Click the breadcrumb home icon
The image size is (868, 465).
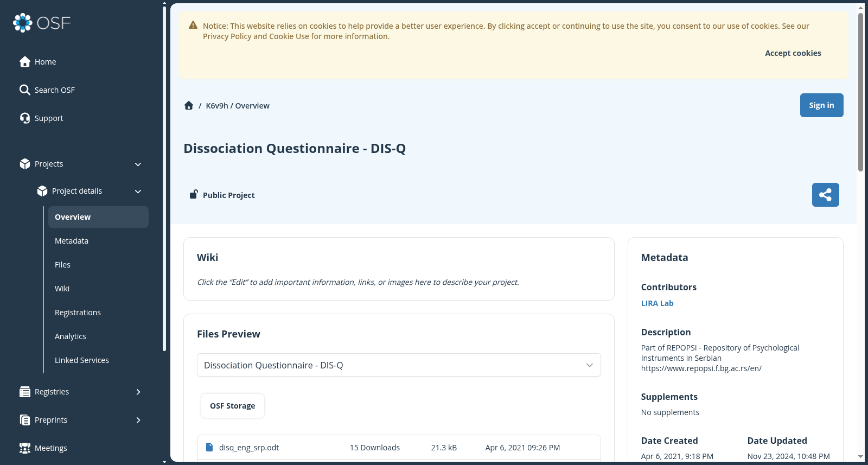tap(189, 105)
